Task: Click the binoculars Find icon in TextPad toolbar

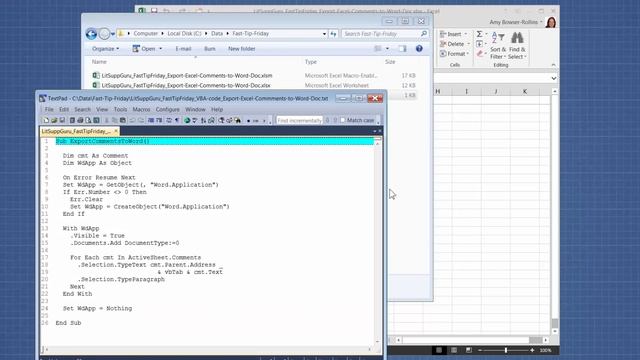Action: click(238, 120)
